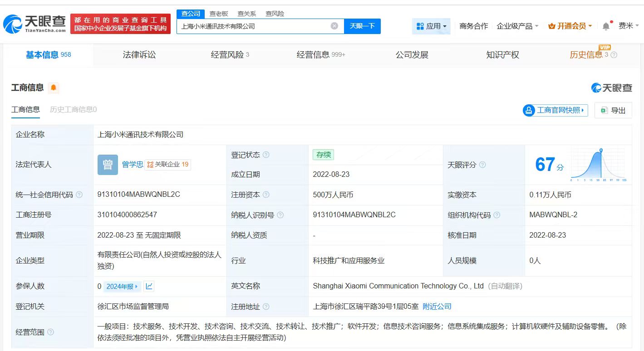644x351 pixels.
Task: Select the 查风险 search tab
Action: (x=275, y=14)
